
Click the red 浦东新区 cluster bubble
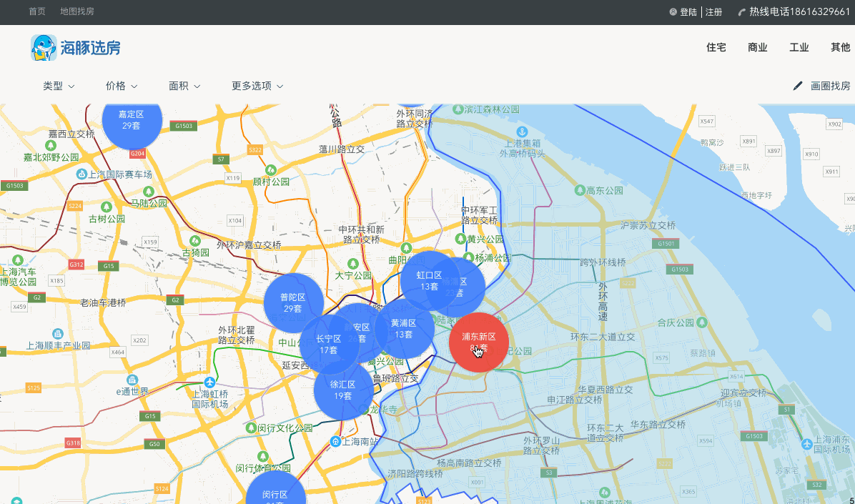click(479, 342)
